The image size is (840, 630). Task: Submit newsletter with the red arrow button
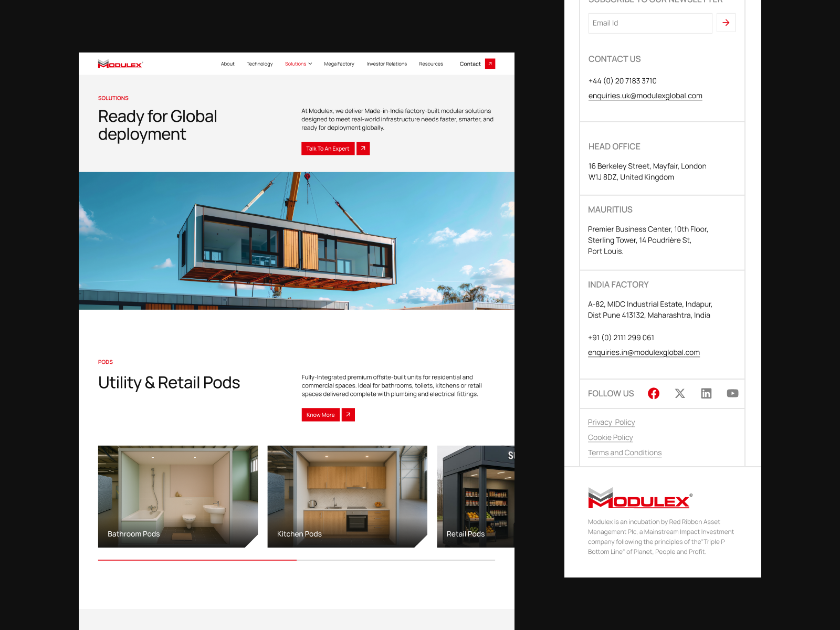pyautogui.click(x=726, y=23)
